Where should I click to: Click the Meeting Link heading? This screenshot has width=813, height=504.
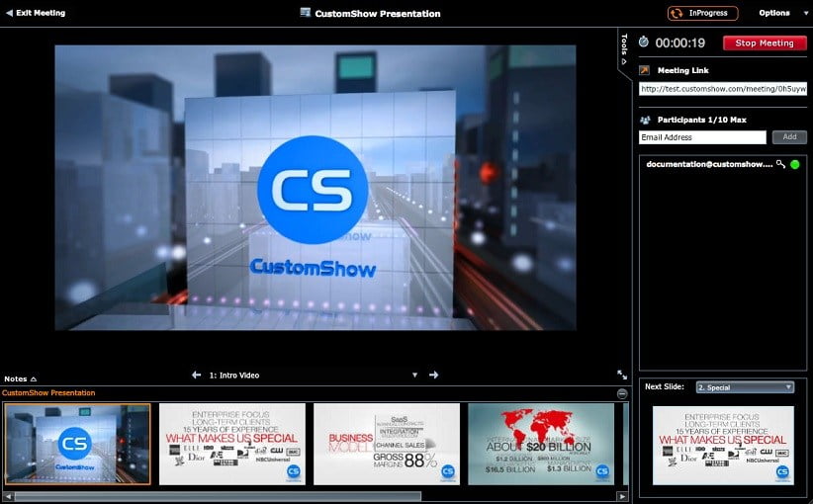(x=682, y=70)
